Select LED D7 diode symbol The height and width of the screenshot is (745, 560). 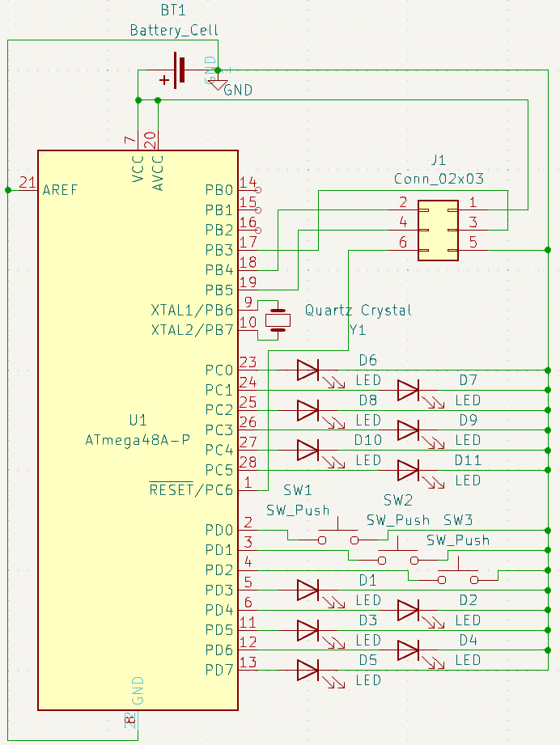(x=408, y=390)
